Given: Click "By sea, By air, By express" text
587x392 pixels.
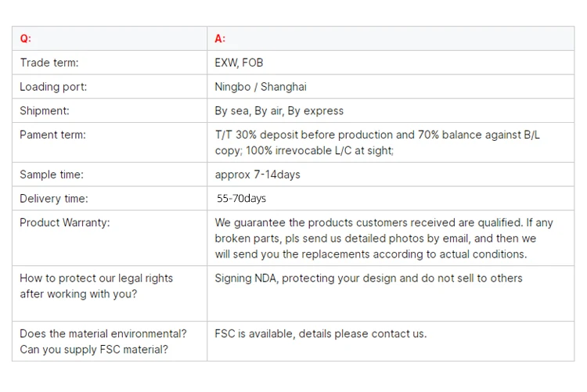Looking at the screenshot, I should click(279, 110).
